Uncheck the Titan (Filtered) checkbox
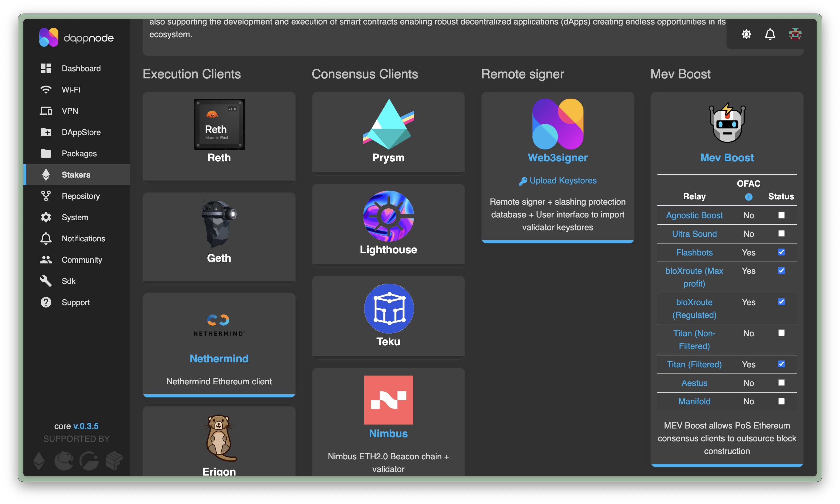Viewport: 840px width, 504px height. (x=781, y=364)
